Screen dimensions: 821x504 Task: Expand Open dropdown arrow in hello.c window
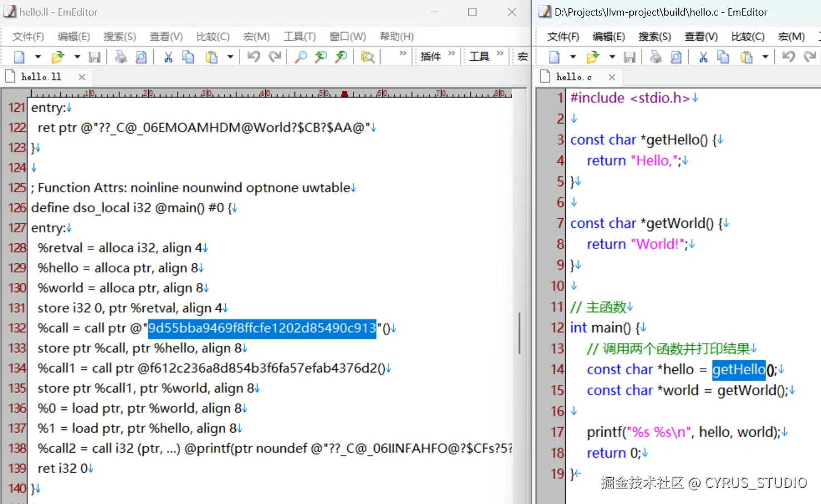coord(612,57)
